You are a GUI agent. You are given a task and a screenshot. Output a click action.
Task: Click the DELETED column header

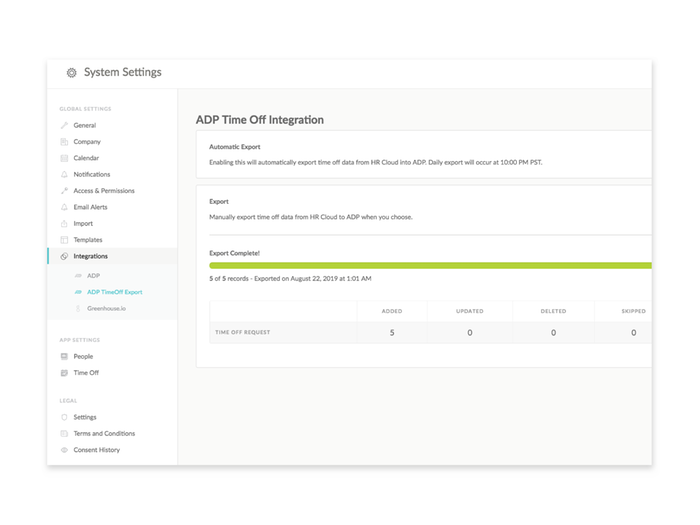pyautogui.click(x=553, y=311)
